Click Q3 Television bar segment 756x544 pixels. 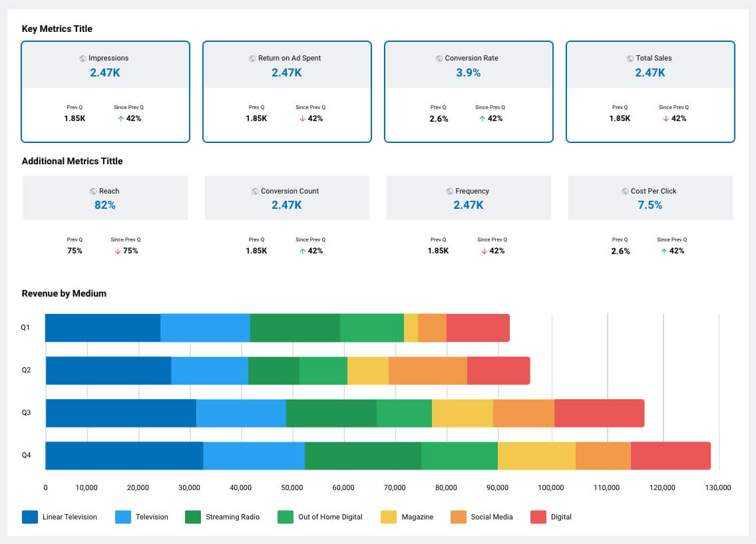click(241, 414)
